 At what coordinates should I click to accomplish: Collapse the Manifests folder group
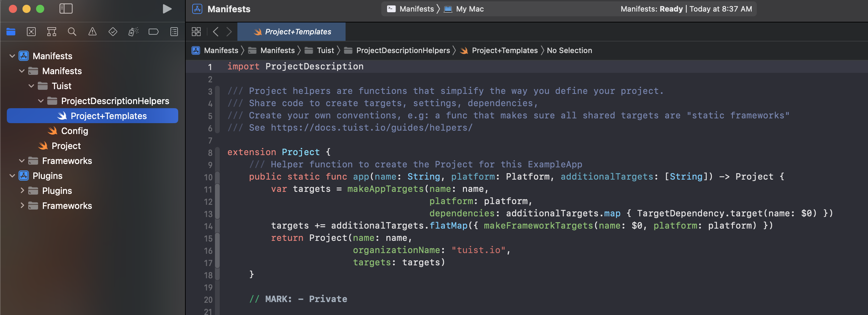tap(22, 71)
